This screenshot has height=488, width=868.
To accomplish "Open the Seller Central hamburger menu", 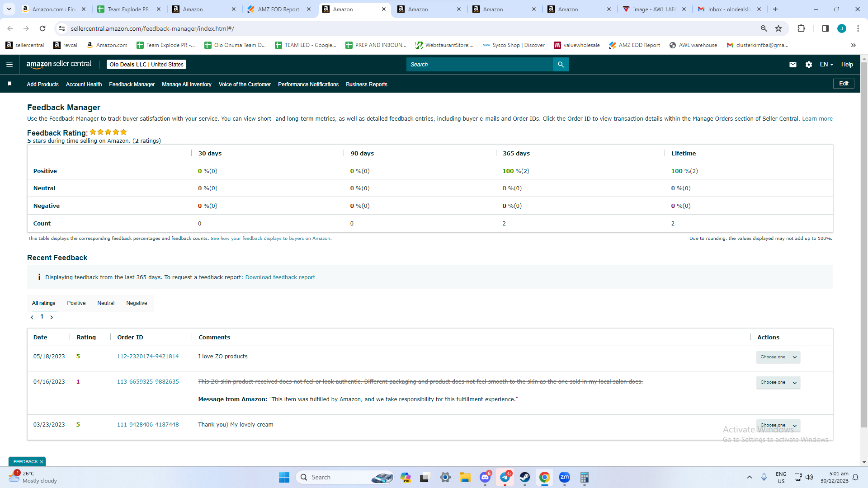I will 9,65.
